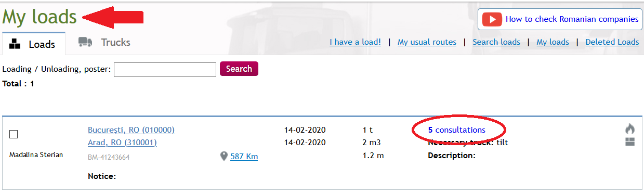Screen dimensions: 644x193
Task: Open the Search loads link
Action: [496, 42]
